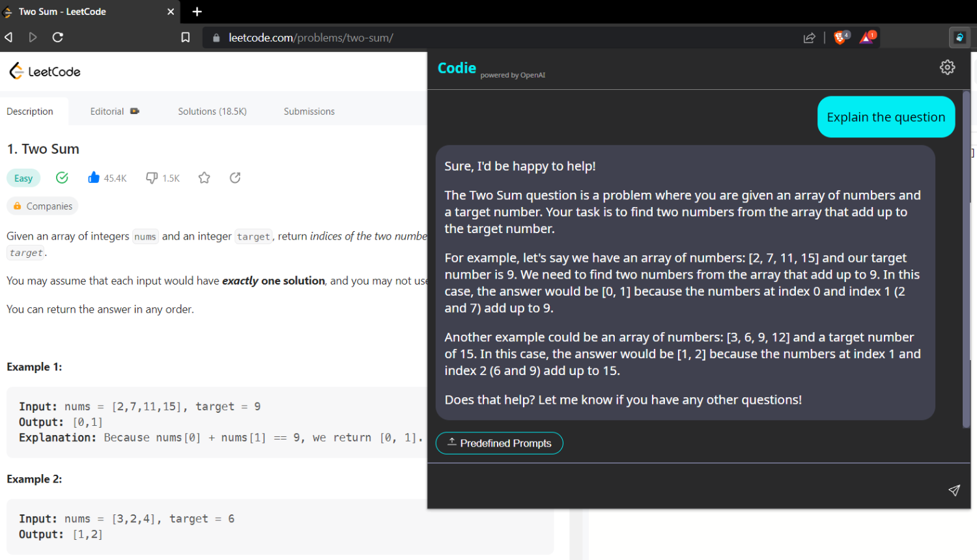Add problem to favorites star
This screenshot has height=560, width=977.
tap(205, 178)
